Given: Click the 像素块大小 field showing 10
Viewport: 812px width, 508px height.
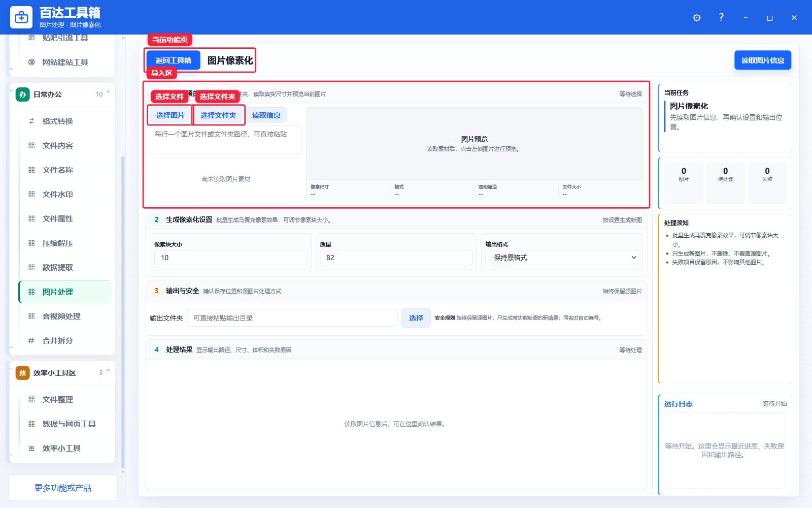Looking at the screenshot, I should tap(231, 258).
